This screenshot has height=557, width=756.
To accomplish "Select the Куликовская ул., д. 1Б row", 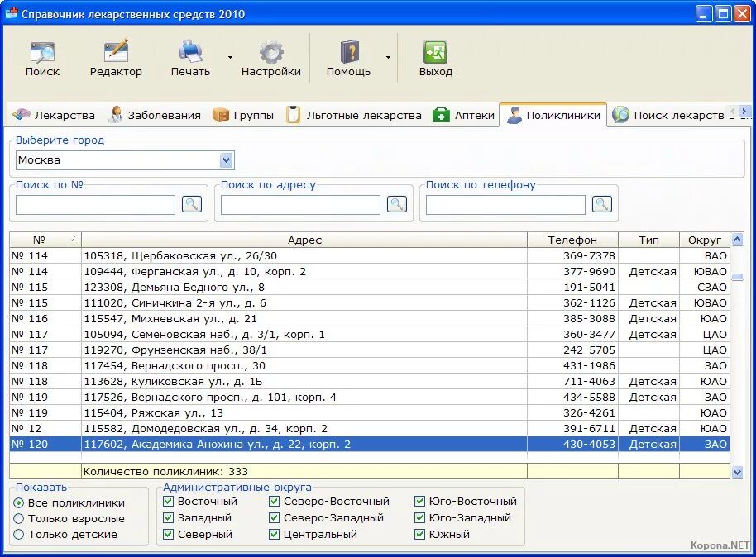I will pos(370,382).
